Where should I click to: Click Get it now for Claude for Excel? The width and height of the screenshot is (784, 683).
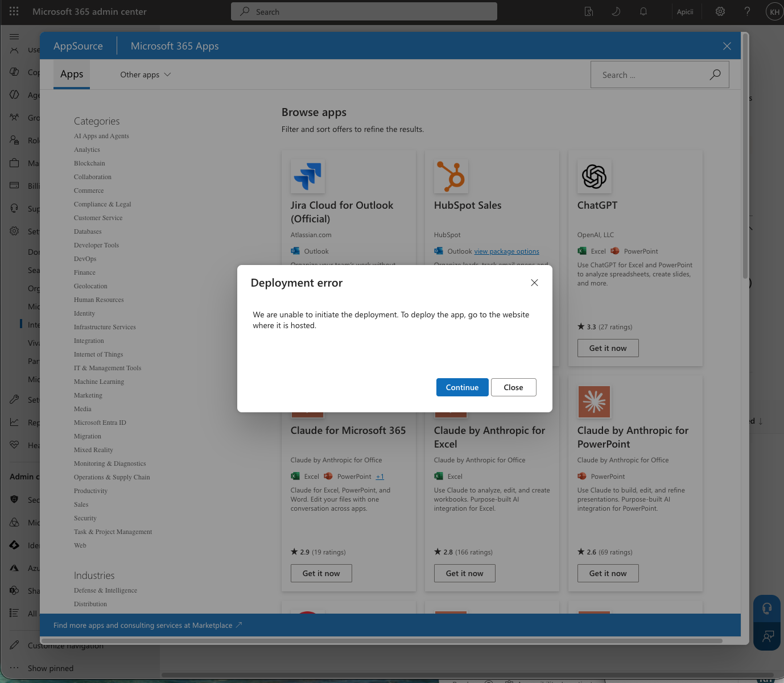[x=465, y=573]
